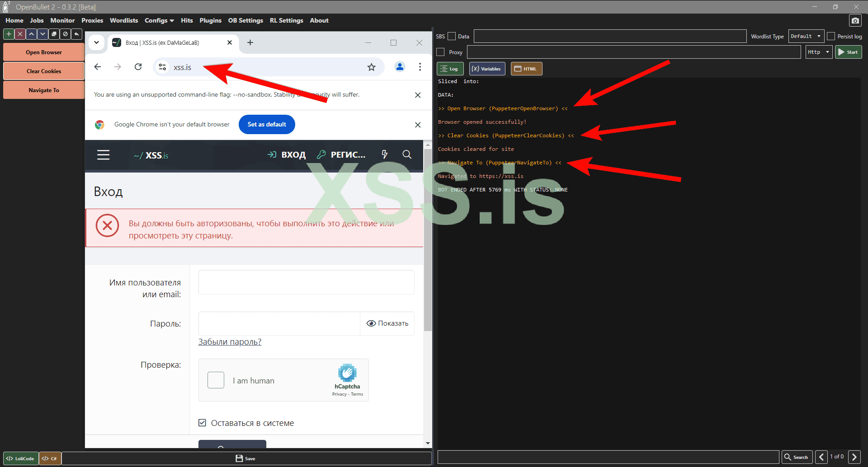Viewport: 868px width, 467px height.
Task: Start the debugger
Action: [848, 52]
